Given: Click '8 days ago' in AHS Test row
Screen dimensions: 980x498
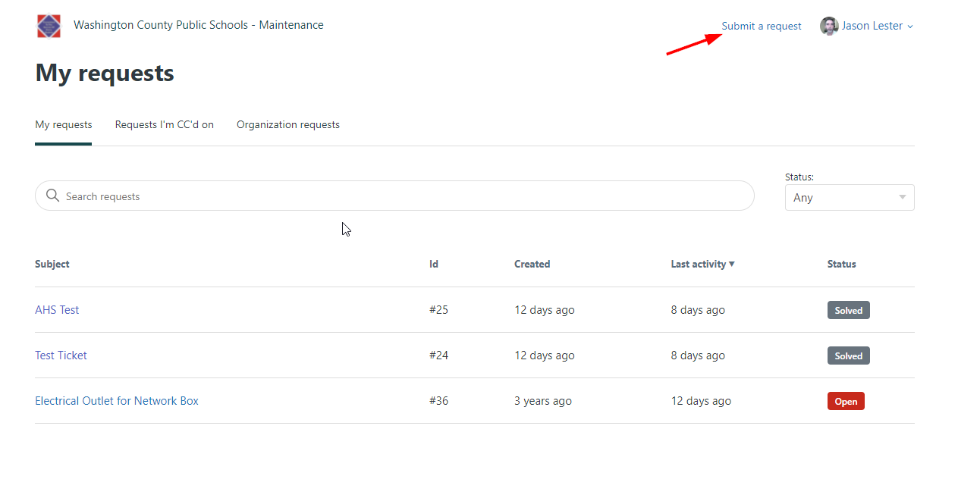Looking at the screenshot, I should 698,309.
